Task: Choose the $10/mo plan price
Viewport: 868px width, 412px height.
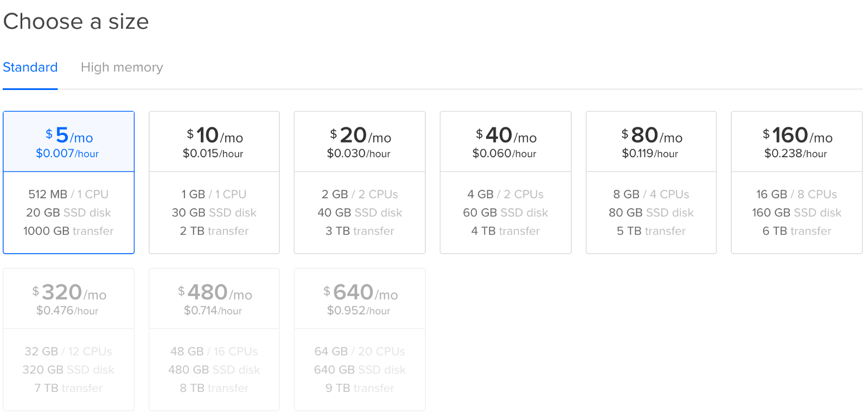Action: tap(214, 136)
